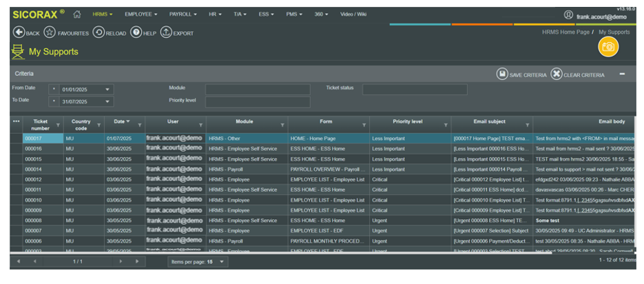Click the Clear Criteria X icon

click(x=556, y=74)
